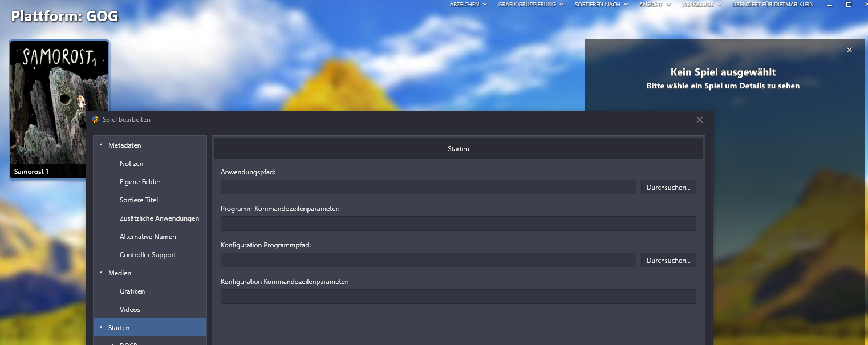Click the LaunchBox icon in the Spiel bearbeiten title bar
This screenshot has height=345, width=868.
[95, 120]
